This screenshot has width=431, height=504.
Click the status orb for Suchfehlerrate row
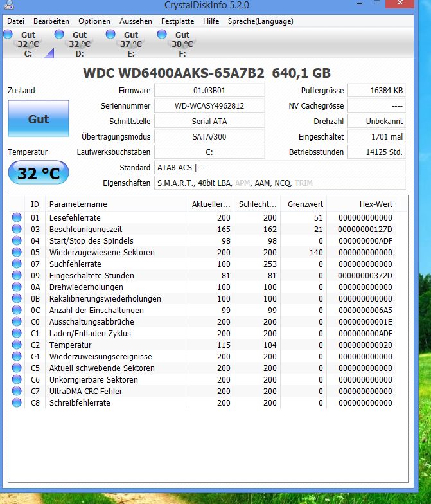17,264
